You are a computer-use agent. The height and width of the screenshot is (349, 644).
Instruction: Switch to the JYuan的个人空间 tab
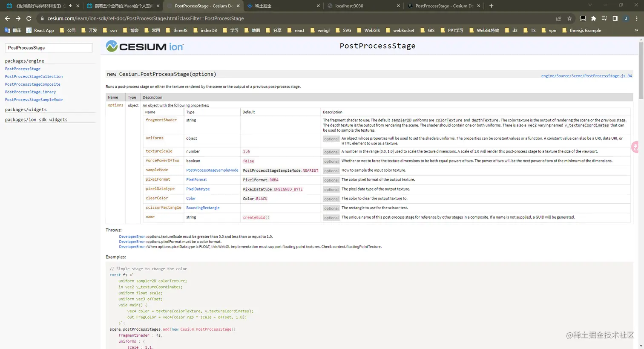coord(123,6)
